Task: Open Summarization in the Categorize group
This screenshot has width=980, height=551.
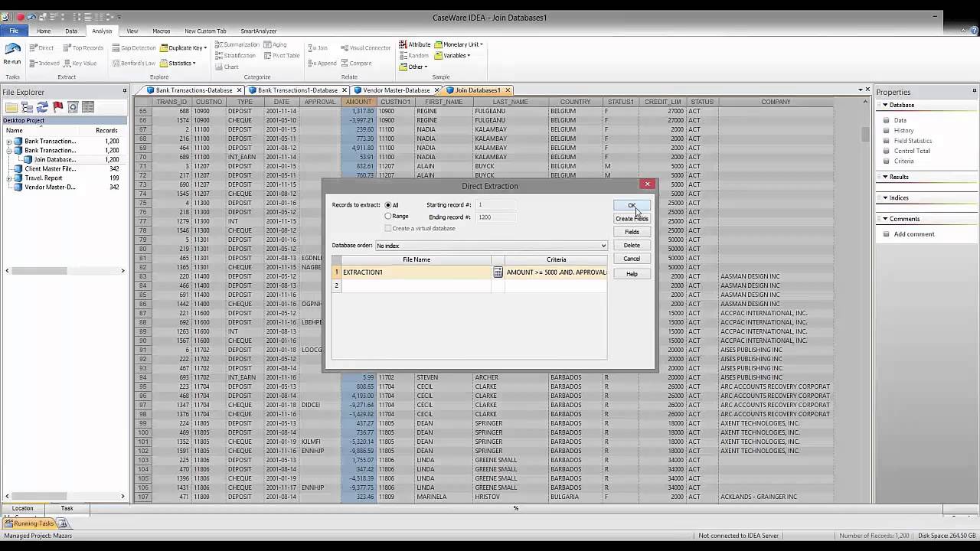Action: pos(237,45)
